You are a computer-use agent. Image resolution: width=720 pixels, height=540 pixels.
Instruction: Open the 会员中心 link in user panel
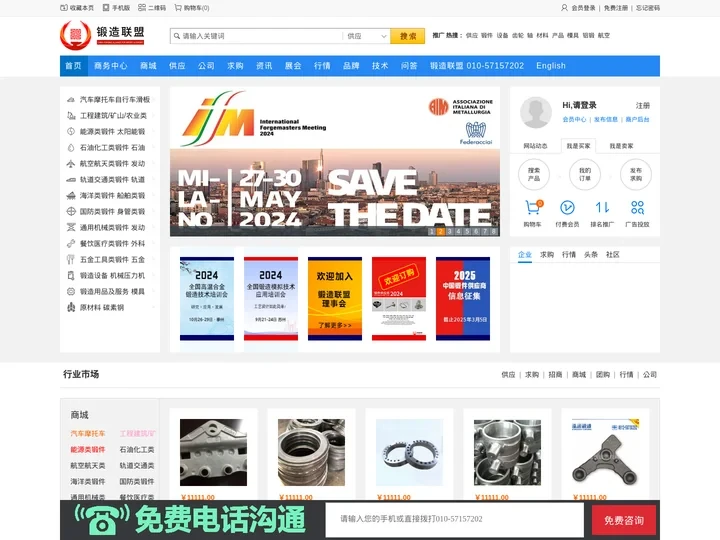[x=574, y=119]
